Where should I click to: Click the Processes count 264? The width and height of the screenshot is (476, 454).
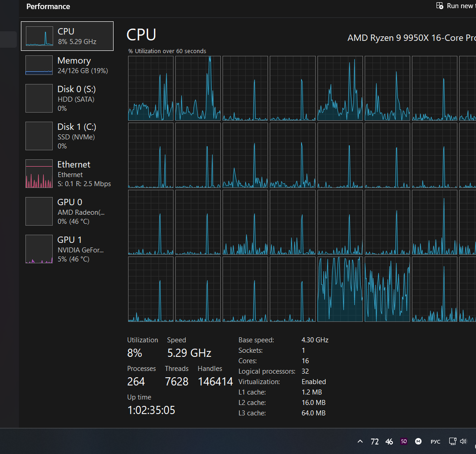coord(136,381)
